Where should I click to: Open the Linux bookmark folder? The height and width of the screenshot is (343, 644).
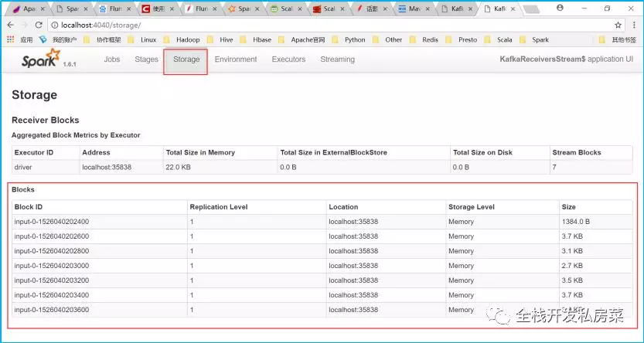(142, 40)
